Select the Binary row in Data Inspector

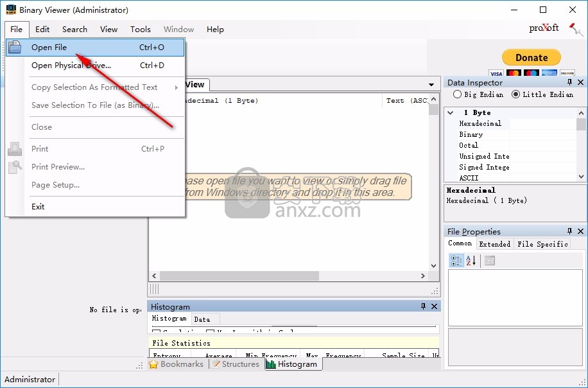(471, 134)
